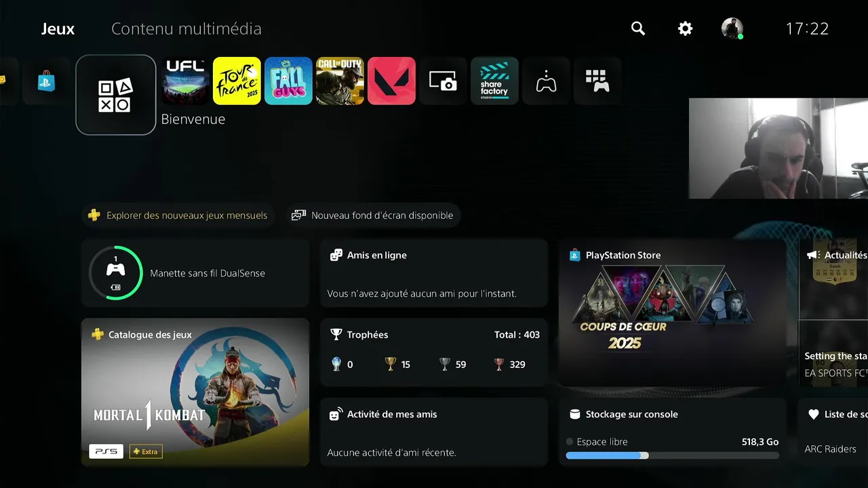Screen dimensions: 868x488
Task: Launch the UFL game tile
Action: [x=186, y=81]
